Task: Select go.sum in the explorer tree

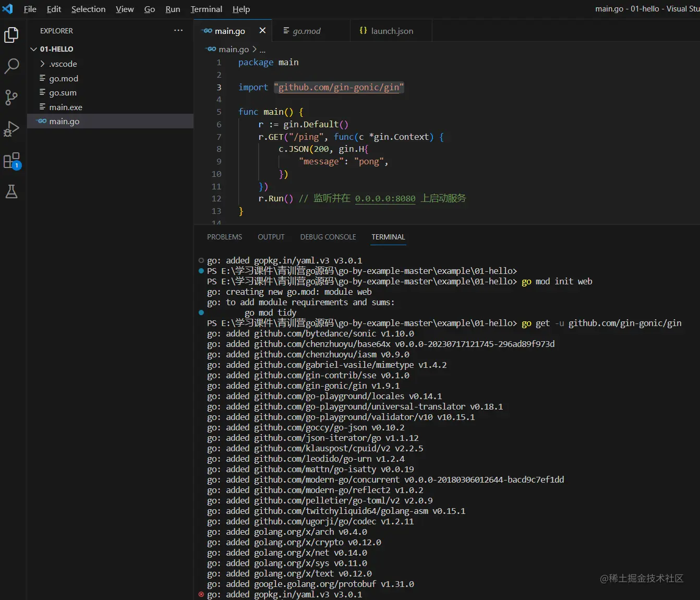Action: coord(110,92)
